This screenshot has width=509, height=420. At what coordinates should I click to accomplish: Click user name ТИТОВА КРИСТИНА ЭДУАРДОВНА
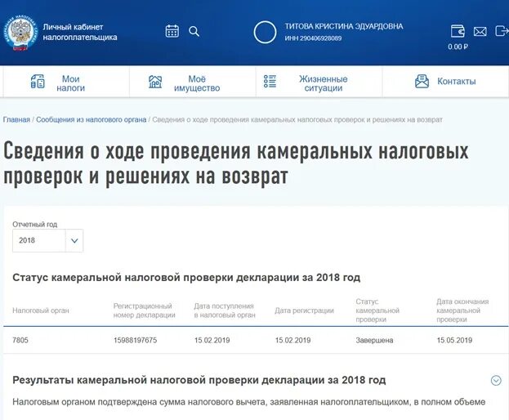(344, 26)
